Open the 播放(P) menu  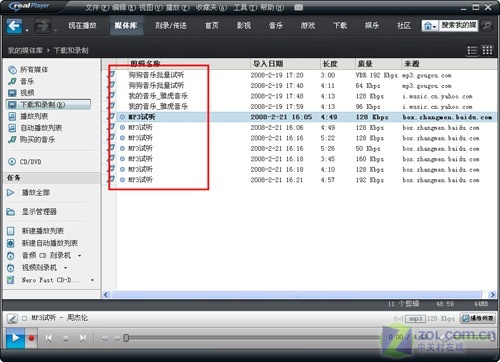click(x=178, y=7)
